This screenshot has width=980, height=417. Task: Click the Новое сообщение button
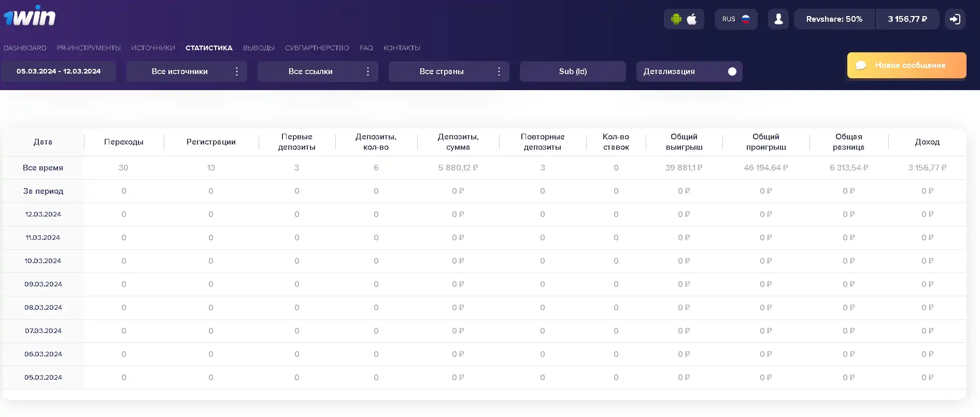point(910,65)
